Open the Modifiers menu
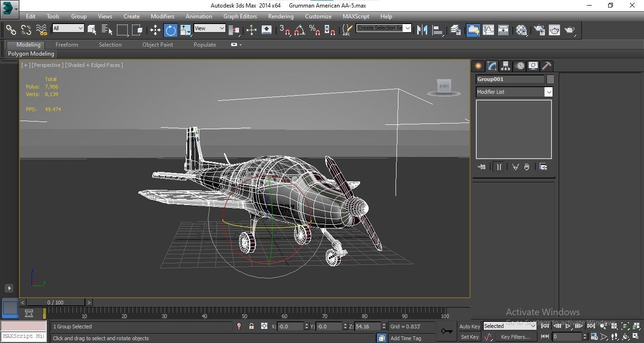The width and height of the screenshot is (644, 343). (x=163, y=16)
